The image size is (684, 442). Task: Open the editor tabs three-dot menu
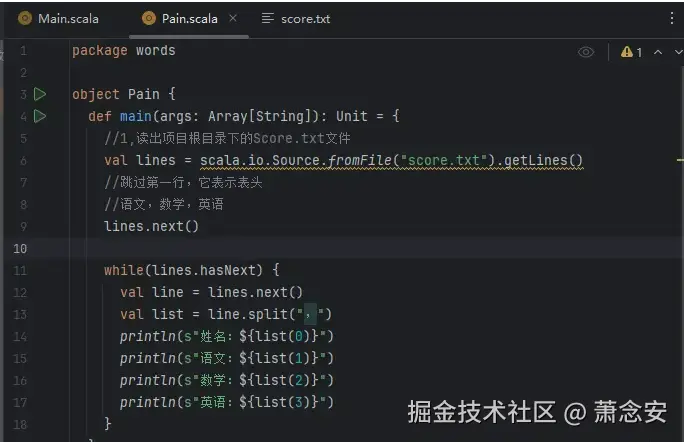(x=669, y=18)
